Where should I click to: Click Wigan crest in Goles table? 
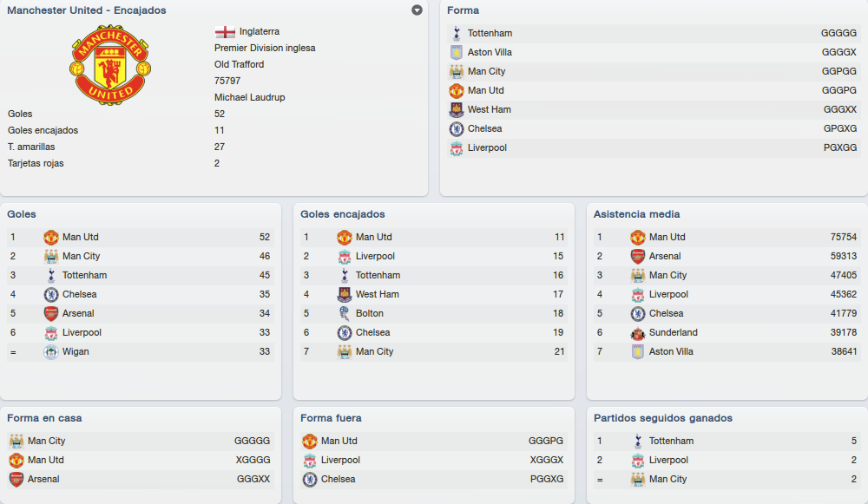click(x=51, y=352)
